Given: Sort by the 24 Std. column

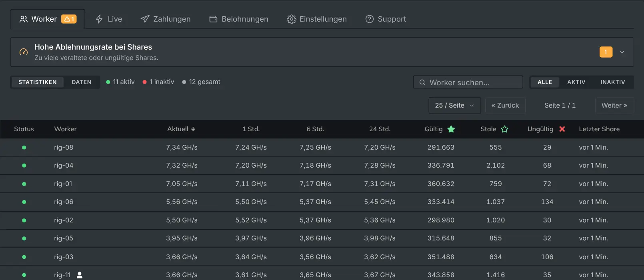Looking at the screenshot, I should click(380, 129).
